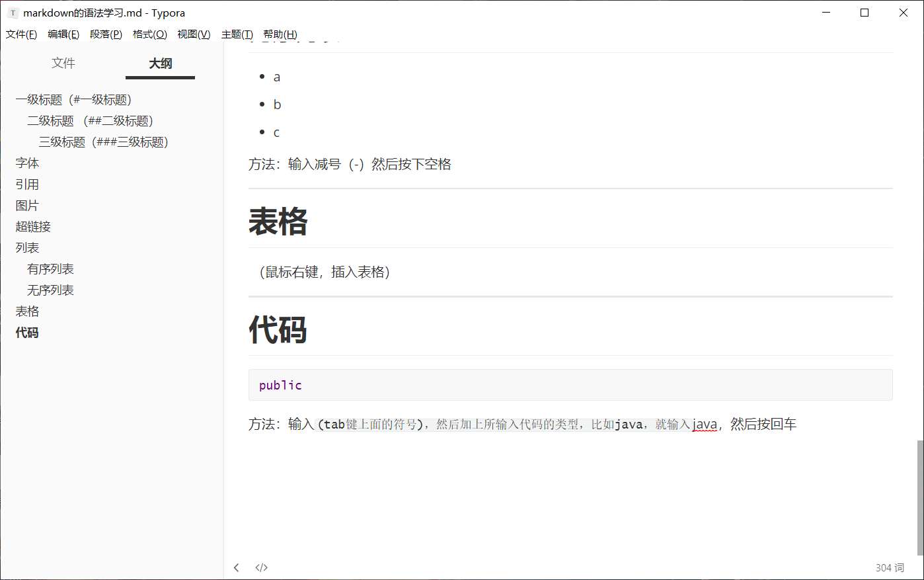Go to 引用 outline entry
Screen dimensions: 924x580
[27, 185]
